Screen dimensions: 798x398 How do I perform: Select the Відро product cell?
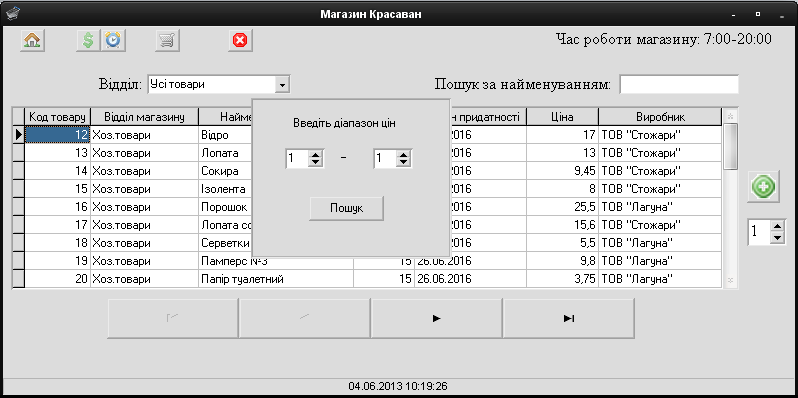(x=225, y=135)
